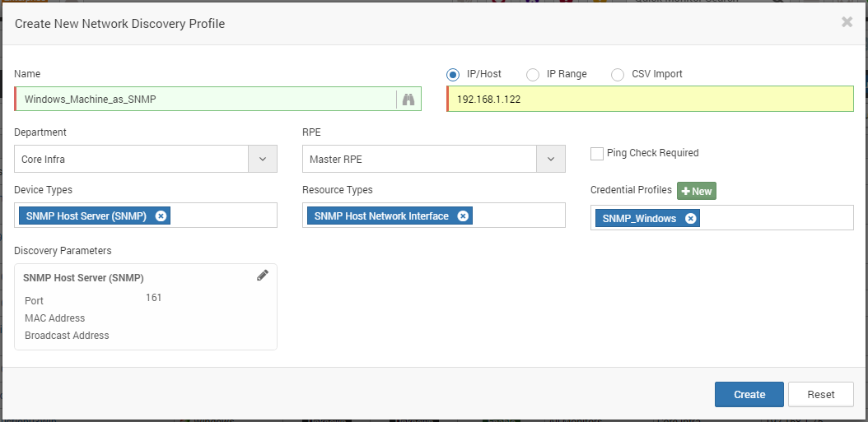The width and height of the screenshot is (868, 422).
Task: Click the Reset button
Action: click(x=821, y=394)
